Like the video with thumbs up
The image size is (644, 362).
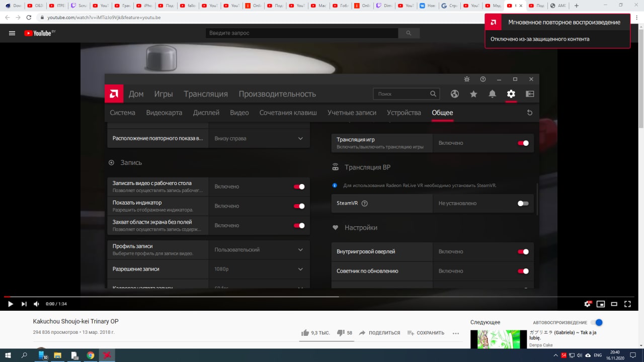click(x=305, y=333)
